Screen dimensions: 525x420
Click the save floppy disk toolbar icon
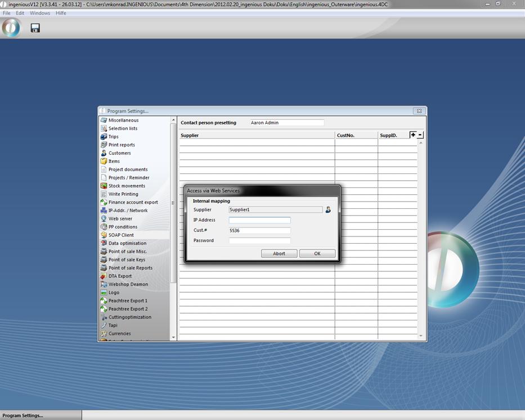click(x=35, y=28)
